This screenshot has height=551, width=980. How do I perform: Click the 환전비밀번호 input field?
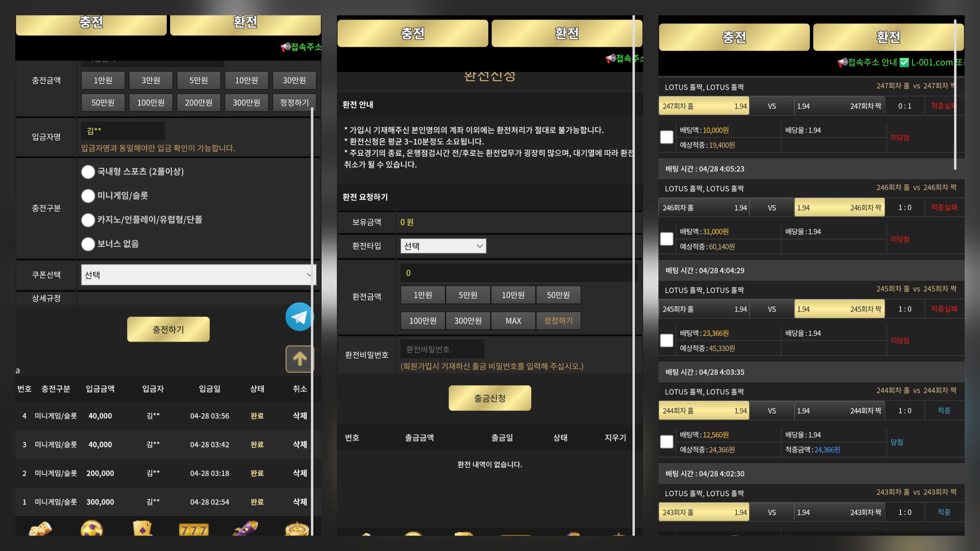(442, 349)
